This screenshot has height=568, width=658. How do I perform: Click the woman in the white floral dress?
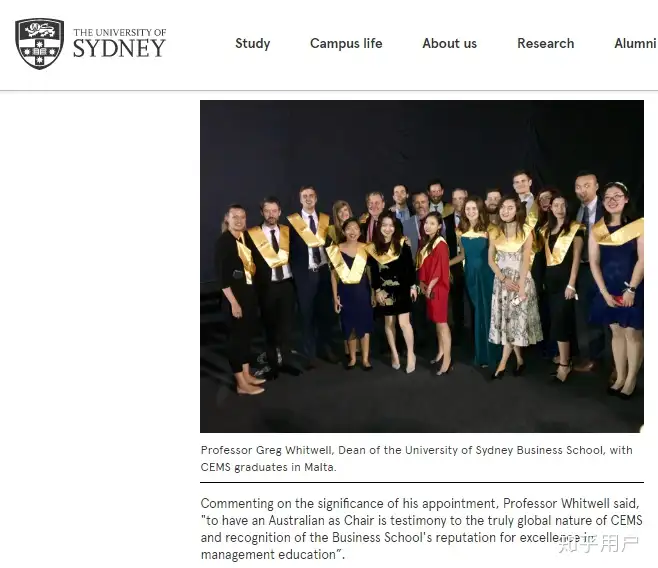tap(513, 285)
